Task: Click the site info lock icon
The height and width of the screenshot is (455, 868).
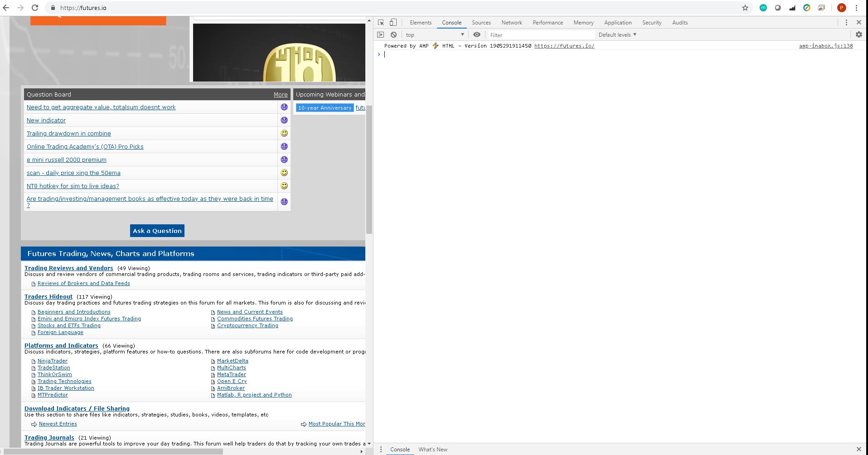Action: click(53, 8)
